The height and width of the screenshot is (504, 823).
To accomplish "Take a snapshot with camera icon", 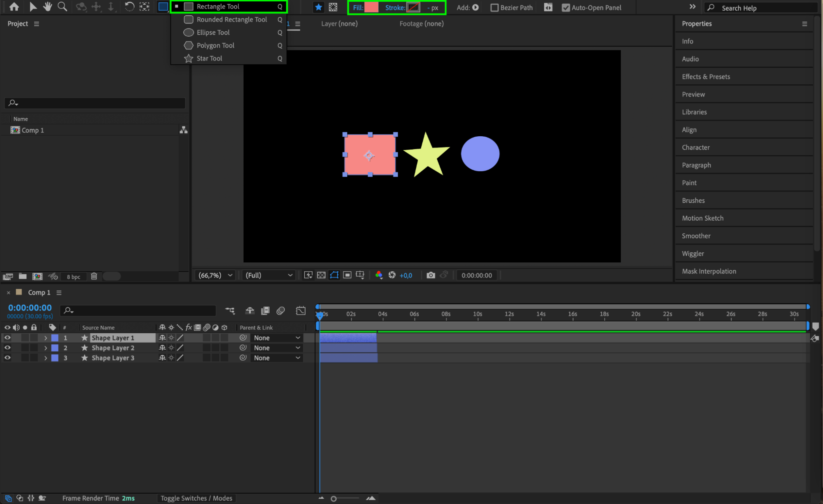I will pyautogui.click(x=431, y=275).
